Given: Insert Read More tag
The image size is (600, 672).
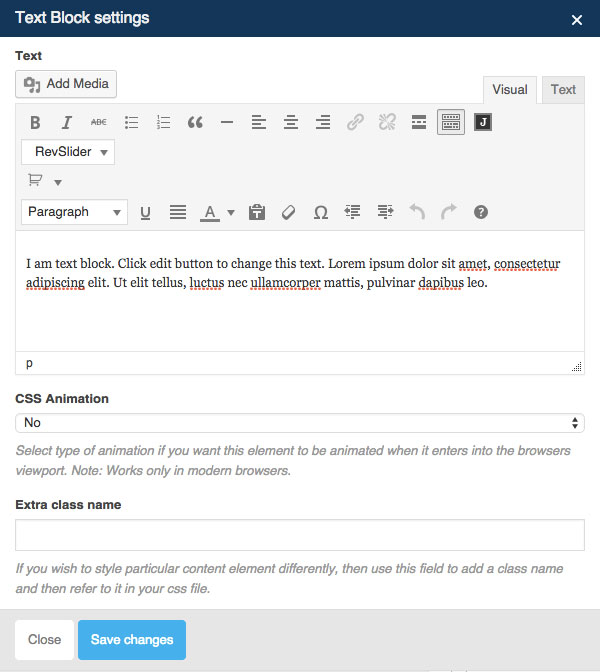Looking at the screenshot, I should coord(419,123).
